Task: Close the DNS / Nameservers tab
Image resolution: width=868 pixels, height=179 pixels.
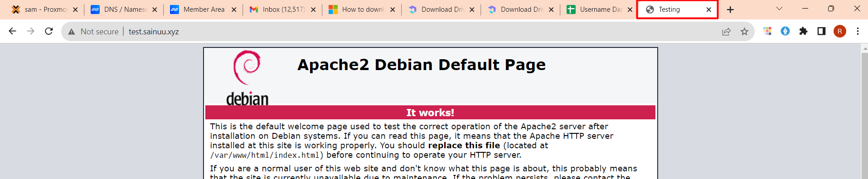Action: 155,9
